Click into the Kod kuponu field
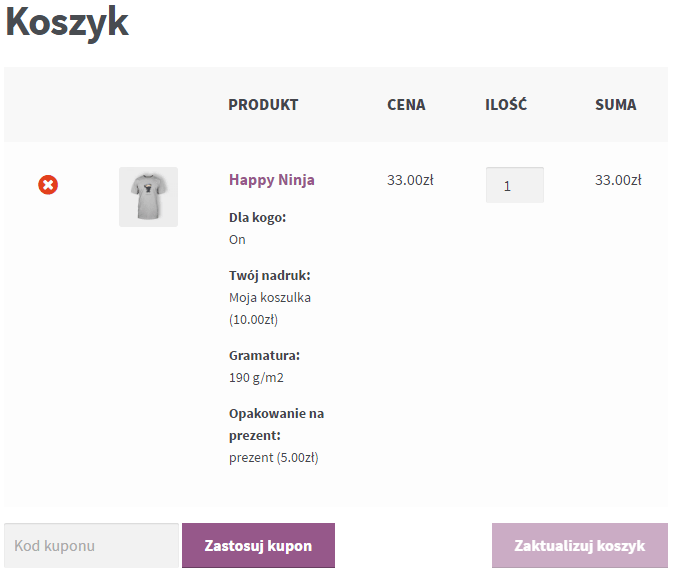Screen dimensions: 674x577 click(x=91, y=546)
